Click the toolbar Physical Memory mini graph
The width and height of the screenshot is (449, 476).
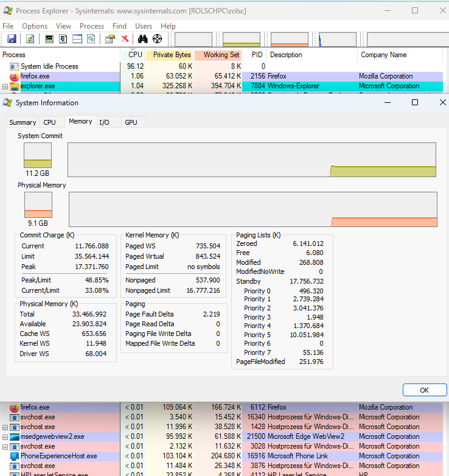click(290, 40)
